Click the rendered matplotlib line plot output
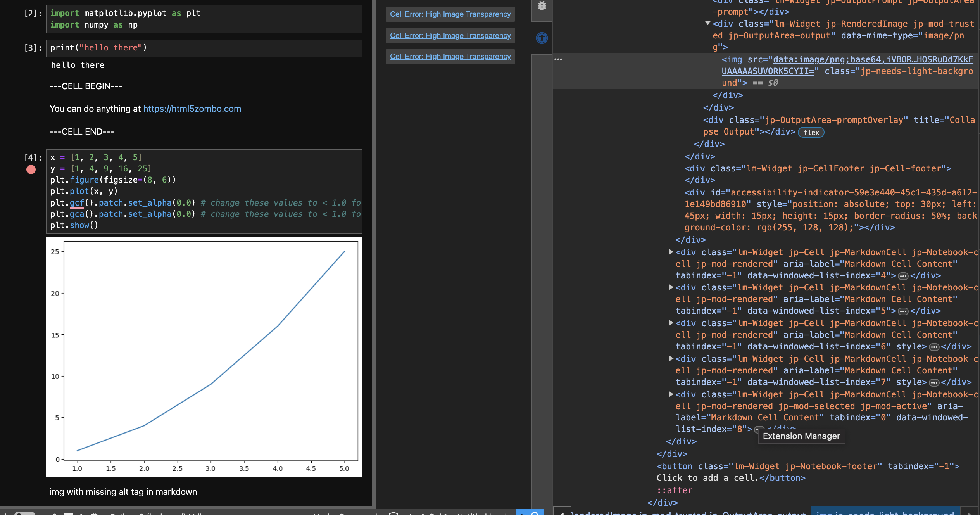This screenshot has width=980, height=515. click(204, 357)
